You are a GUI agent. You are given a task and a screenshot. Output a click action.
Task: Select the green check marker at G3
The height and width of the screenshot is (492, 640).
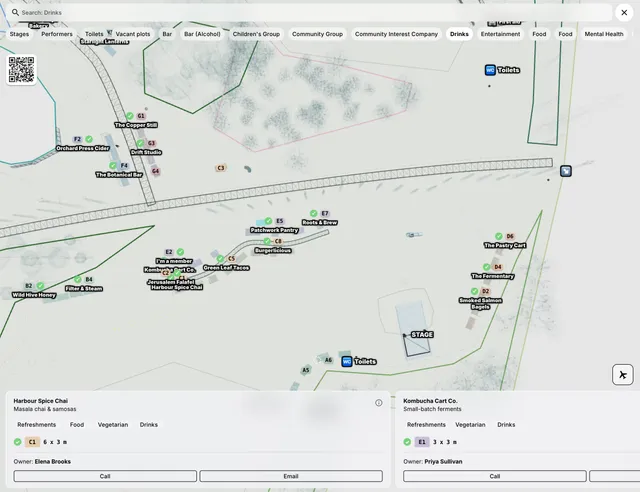pyautogui.click(x=140, y=143)
